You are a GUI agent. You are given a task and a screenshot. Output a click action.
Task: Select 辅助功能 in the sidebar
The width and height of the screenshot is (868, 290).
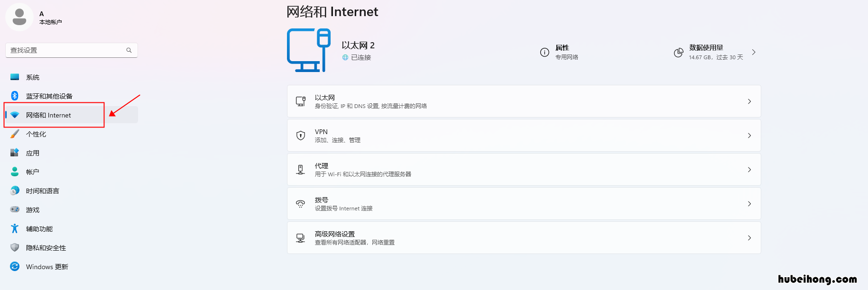click(x=72, y=229)
